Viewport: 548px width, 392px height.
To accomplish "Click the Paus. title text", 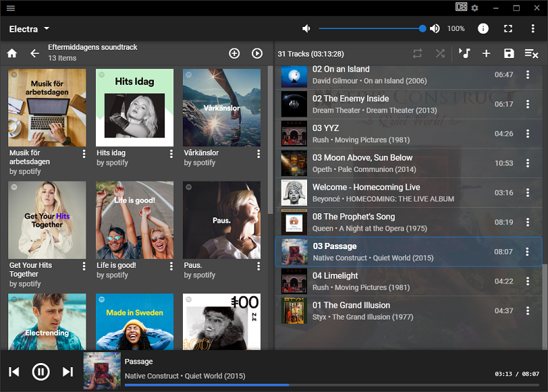I will [193, 265].
